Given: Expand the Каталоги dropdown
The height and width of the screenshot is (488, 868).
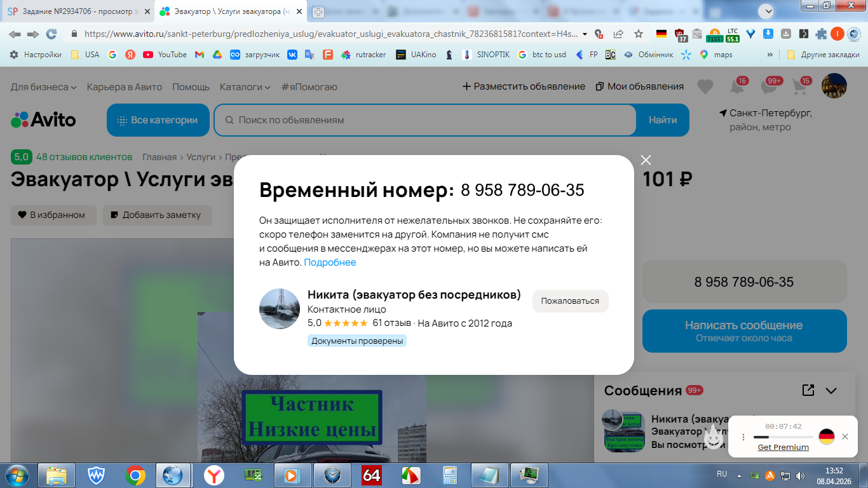Looking at the screenshot, I should tap(245, 86).
